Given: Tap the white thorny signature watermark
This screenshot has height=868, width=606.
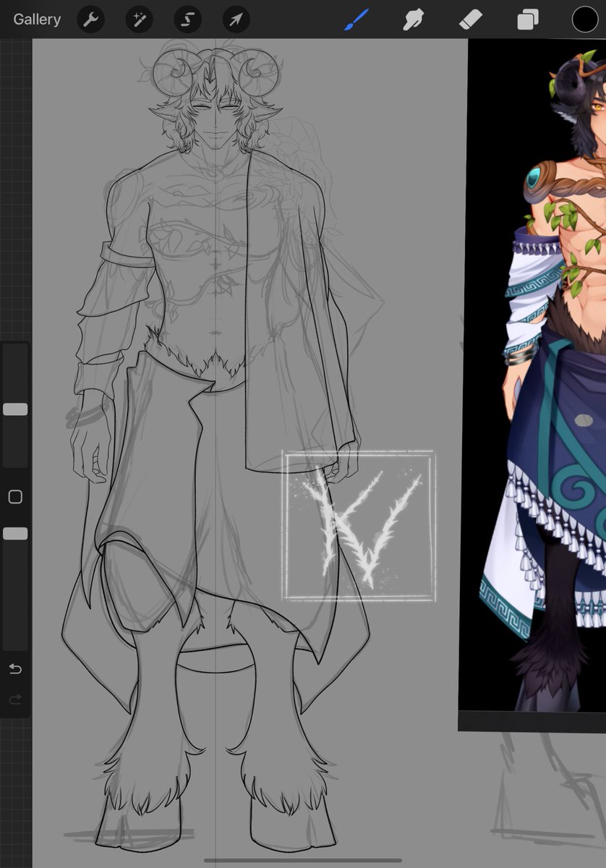Looking at the screenshot, I should (x=359, y=526).
